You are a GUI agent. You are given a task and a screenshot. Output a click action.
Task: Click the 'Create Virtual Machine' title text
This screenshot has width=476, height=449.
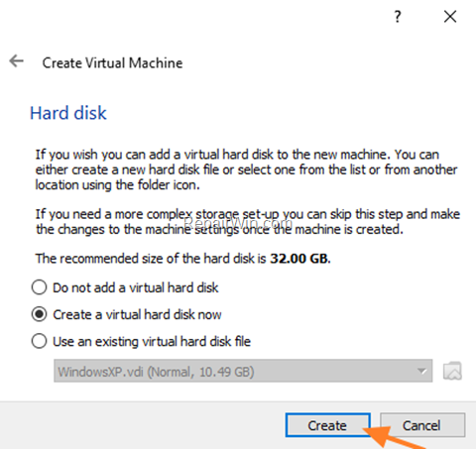(x=112, y=62)
